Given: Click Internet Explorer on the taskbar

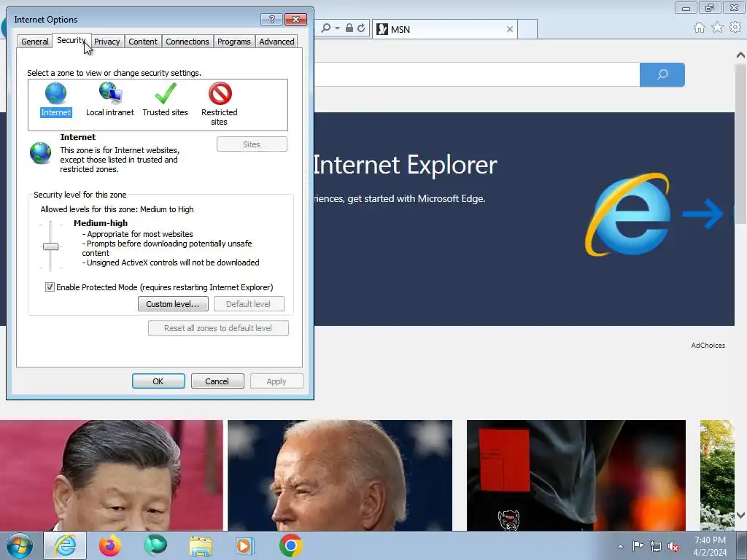Looking at the screenshot, I should click(x=65, y=545).
